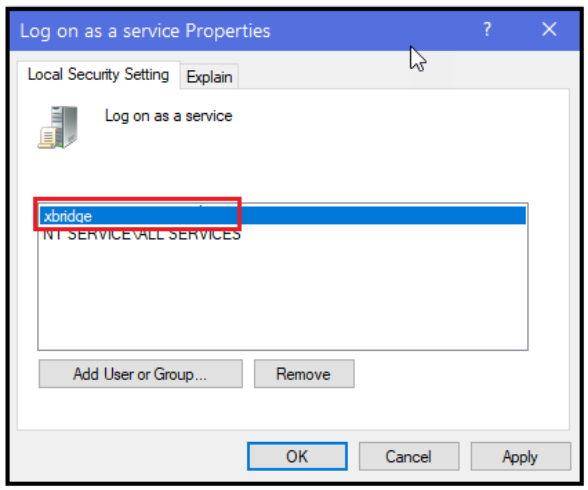
Task: Select the Local Security Setting tab
Action: [98, 74]
